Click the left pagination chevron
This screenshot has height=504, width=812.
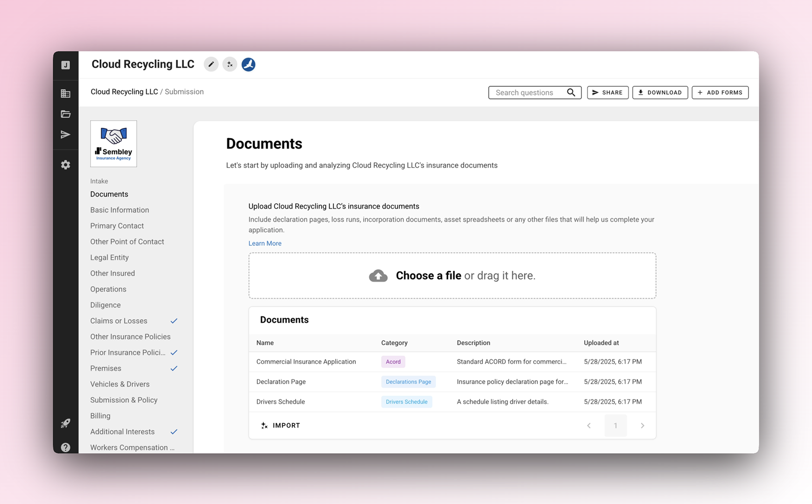(x=588, y=425)
